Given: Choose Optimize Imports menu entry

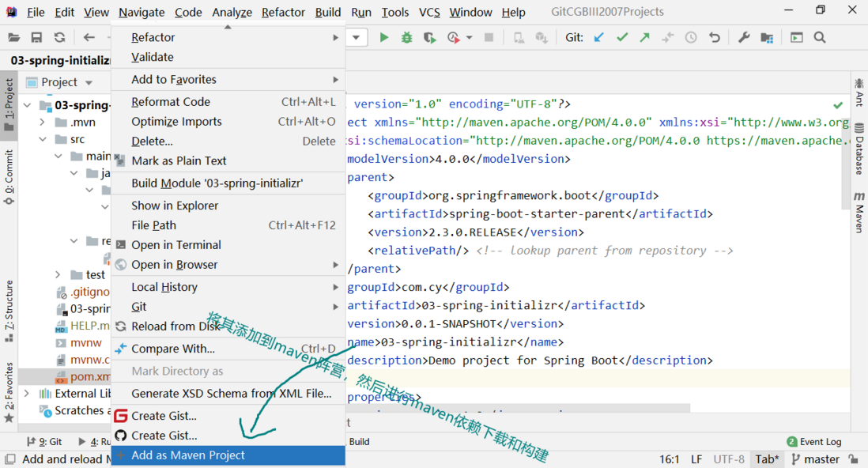Looking at the screenshot, I should (x=228, y=121).
